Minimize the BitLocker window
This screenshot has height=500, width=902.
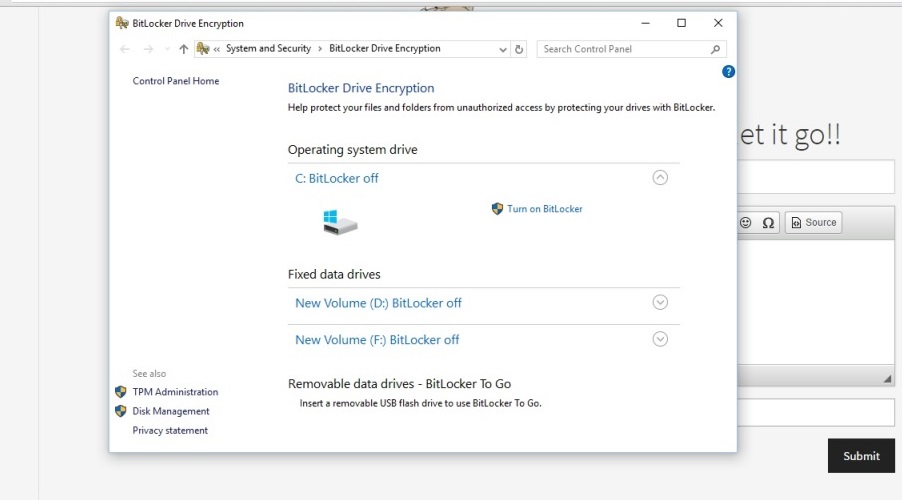point(645,23)
